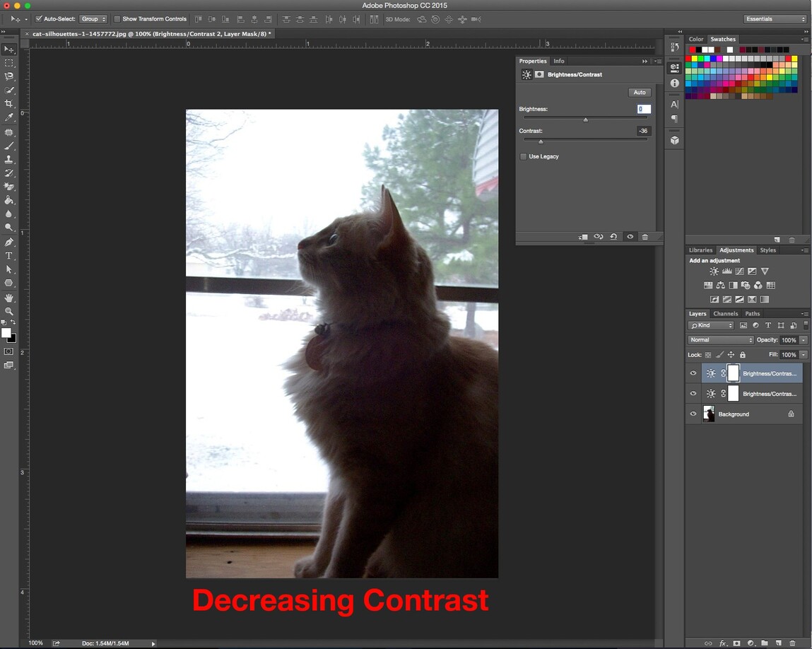Enable Quick Mask mode icon

pyautogui.click(x=8, y=351)
